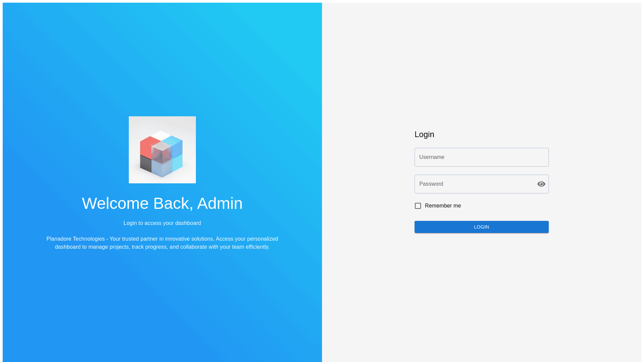Click the light cyan cube in logo

(x=178, y=163)
